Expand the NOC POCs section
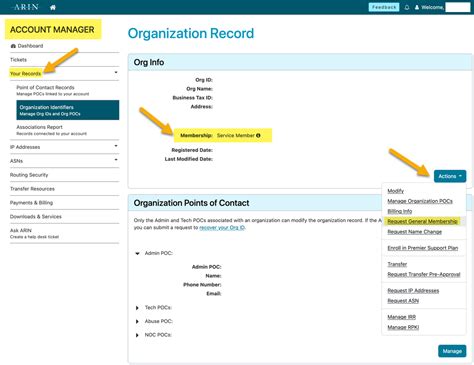This screenshot has width=474, height=365. pyautogui.click(x=137, y=335)
